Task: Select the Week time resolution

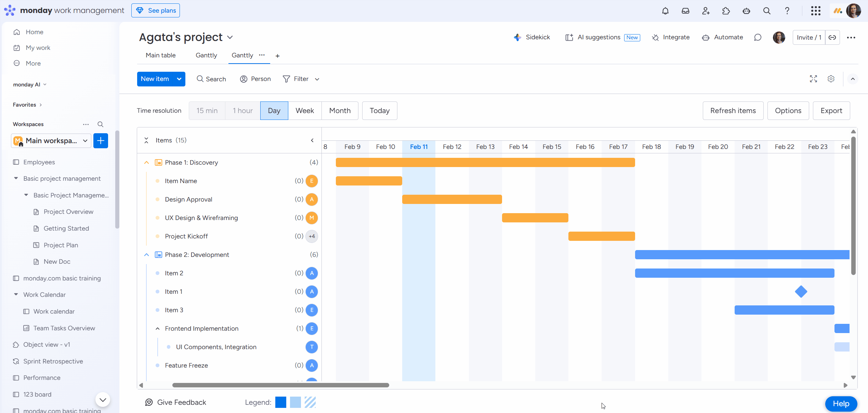Action: (305, 111)
